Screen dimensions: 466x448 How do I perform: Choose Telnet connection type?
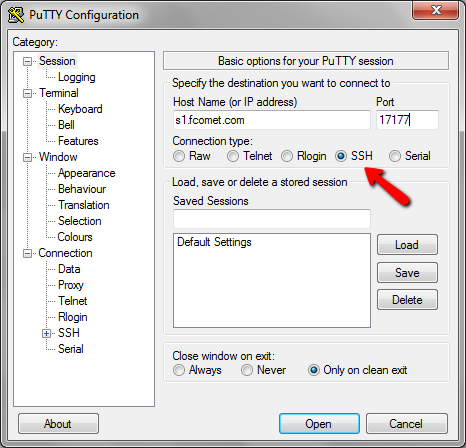[233, 156]
